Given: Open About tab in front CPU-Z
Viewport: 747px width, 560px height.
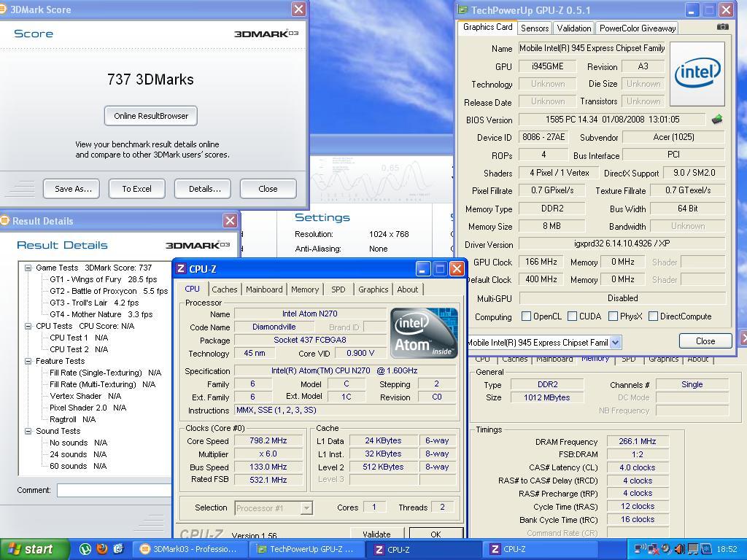Looking at the screenshot, I should coord(408,289).
